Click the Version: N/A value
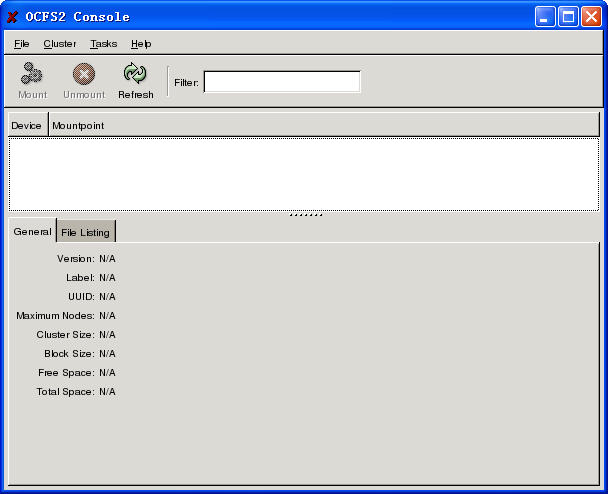This screenshot has width=608, height=494. pos(107,259)
